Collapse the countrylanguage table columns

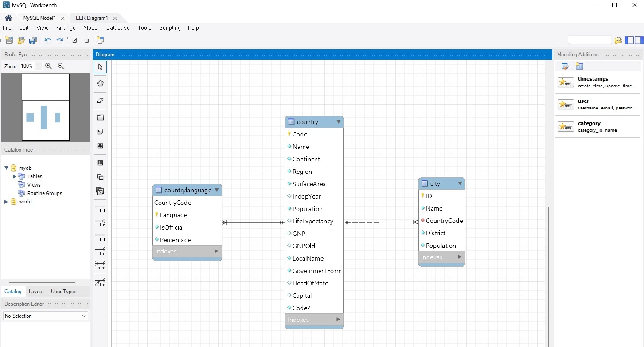tap(217, 190)
